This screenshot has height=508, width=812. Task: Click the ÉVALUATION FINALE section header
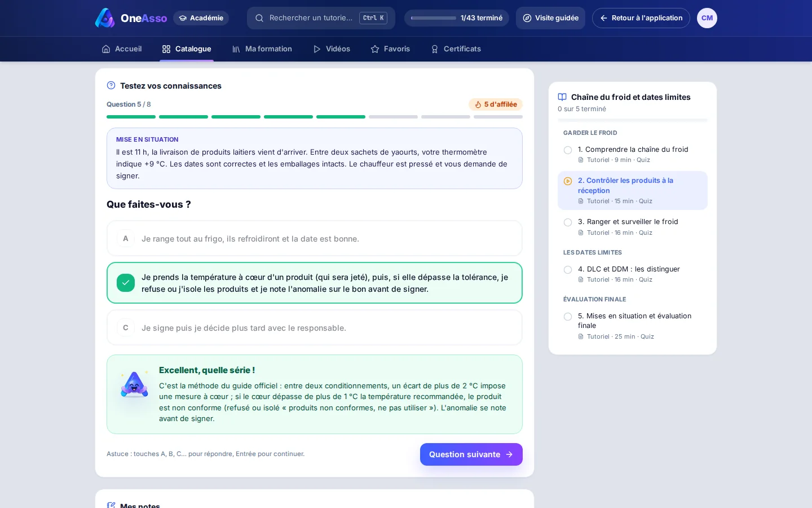point(595,300)
